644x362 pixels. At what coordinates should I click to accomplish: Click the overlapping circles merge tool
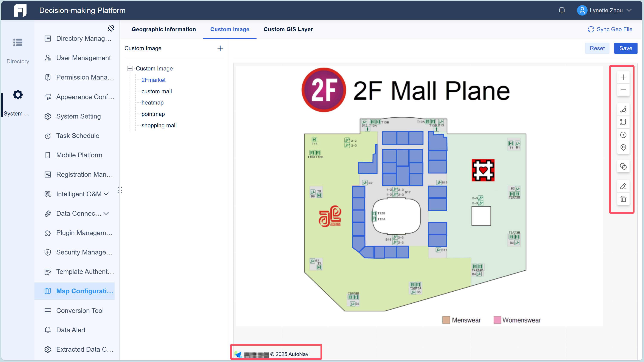(623, 166)
